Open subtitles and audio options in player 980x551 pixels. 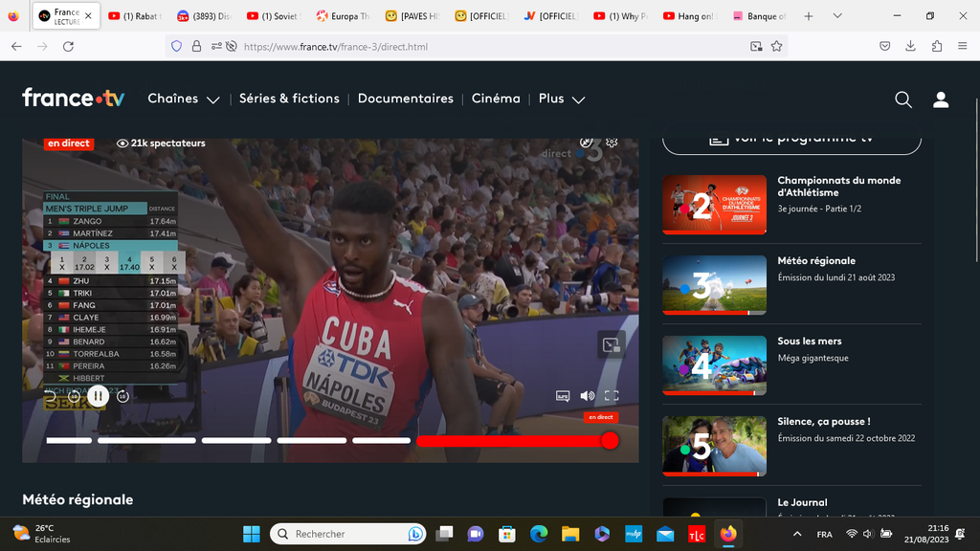[x=563, y=396]
